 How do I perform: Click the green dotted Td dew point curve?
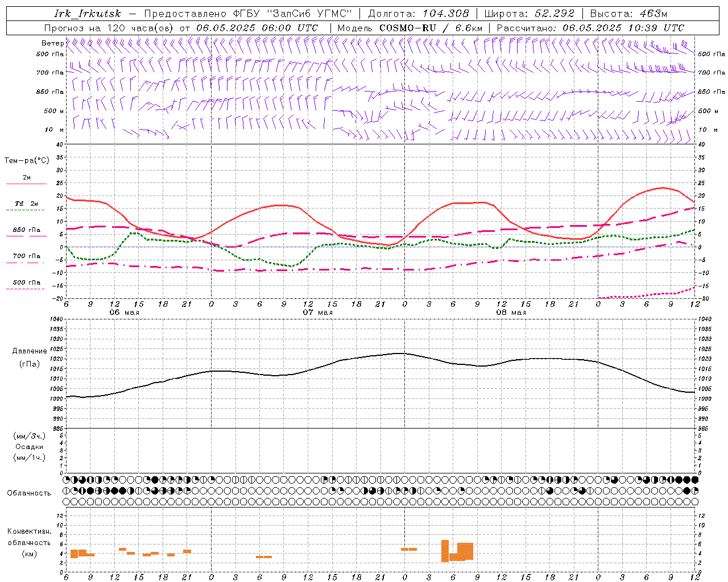(291, 265)
